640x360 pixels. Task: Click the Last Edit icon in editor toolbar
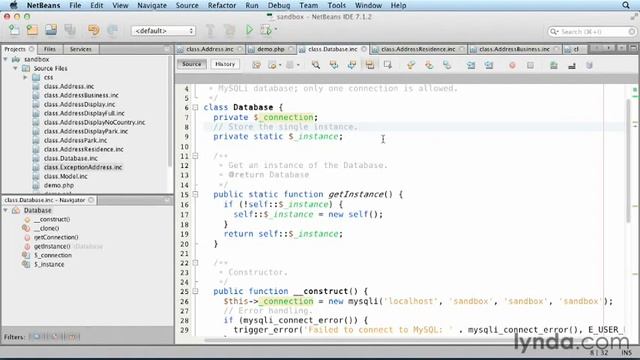pos(256,65)
